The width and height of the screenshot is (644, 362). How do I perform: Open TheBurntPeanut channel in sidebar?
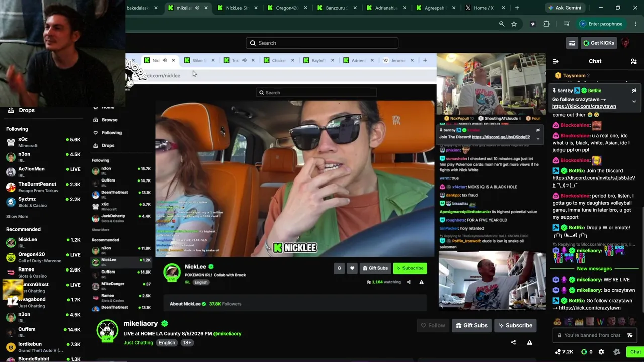point(43,187)
